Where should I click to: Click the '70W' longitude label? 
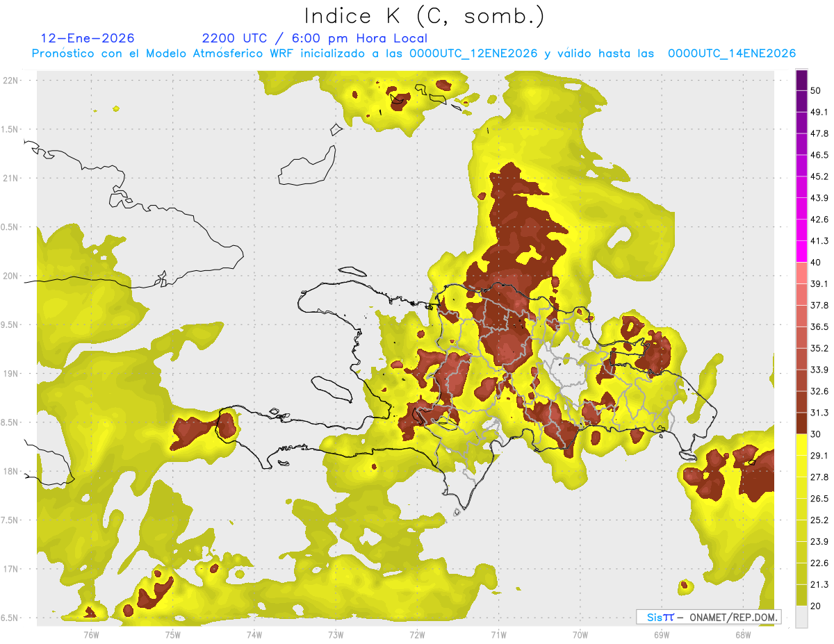tap(580, 635)
